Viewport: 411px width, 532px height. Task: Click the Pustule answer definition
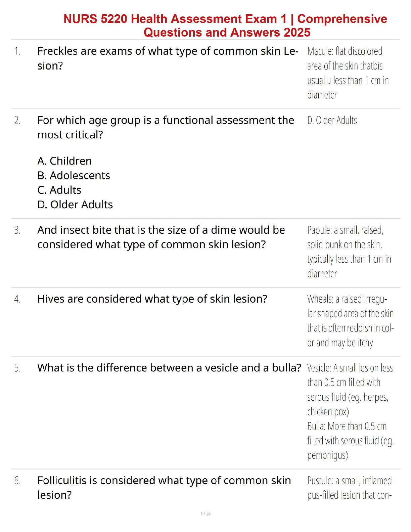(x=349, y=488)
